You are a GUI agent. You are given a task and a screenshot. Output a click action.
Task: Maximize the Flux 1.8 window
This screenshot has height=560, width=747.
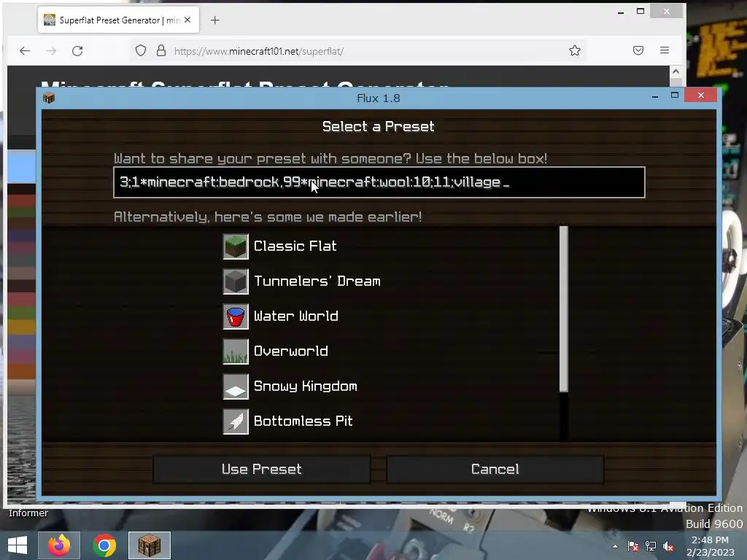[x=675, y=96]
